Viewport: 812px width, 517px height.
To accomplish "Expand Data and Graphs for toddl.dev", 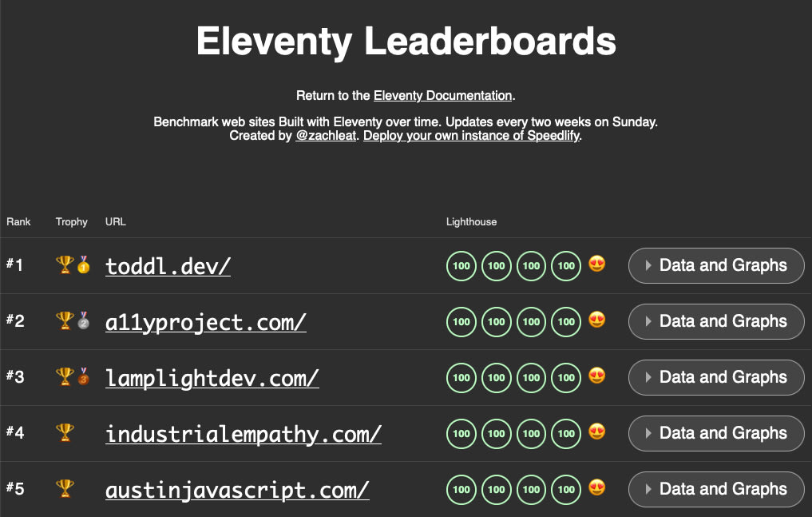I will (716, 266).
